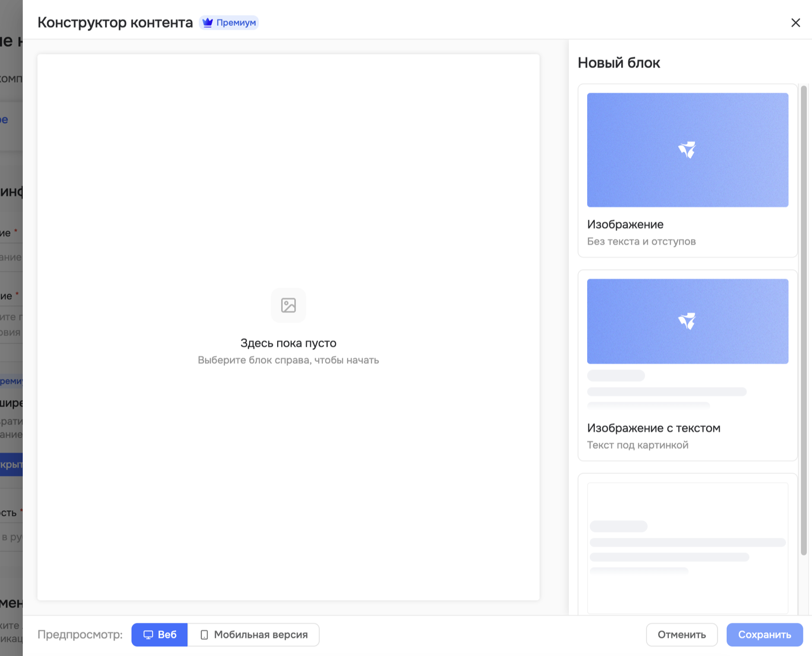Click Без текста и отступов subtitle

pyautogui.click(x=641, y=241)
